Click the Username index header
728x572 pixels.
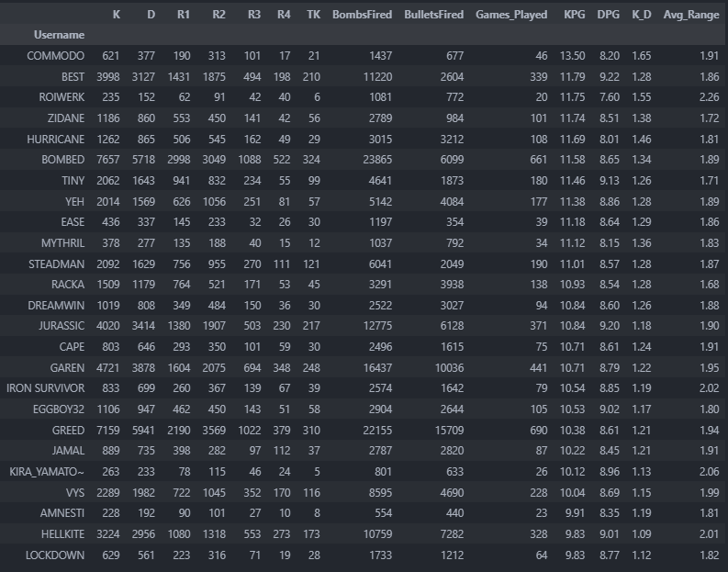(x=59, y=35)
